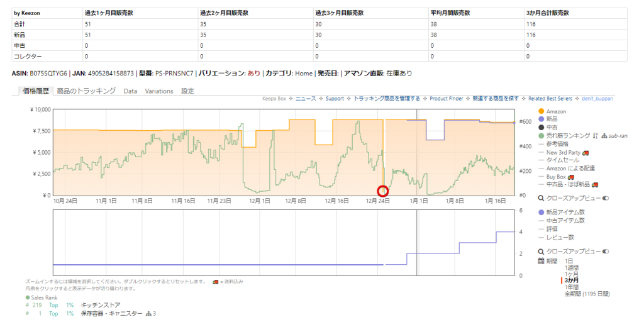
Task: Toggle 新品アイテム数 legend entry
Action: pyautogui.click(x=565, y=212)
